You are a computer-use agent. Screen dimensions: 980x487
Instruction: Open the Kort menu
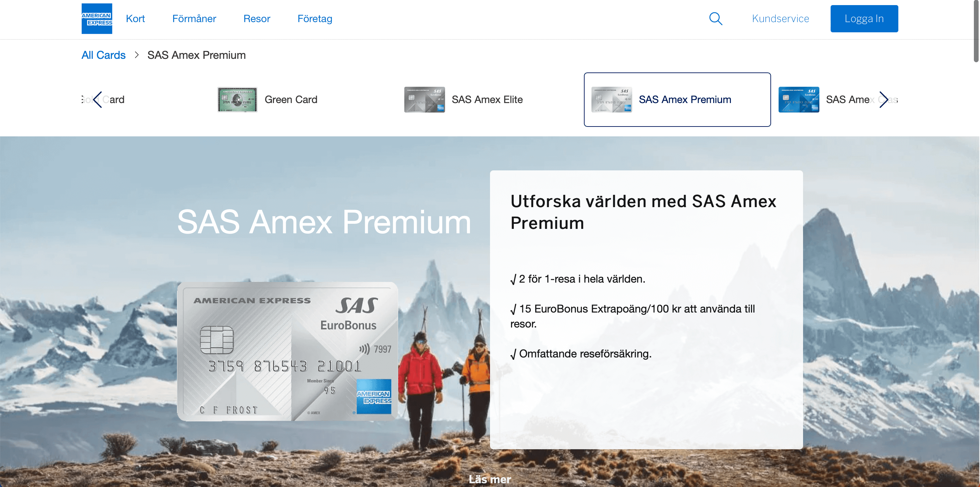[135, 19]
